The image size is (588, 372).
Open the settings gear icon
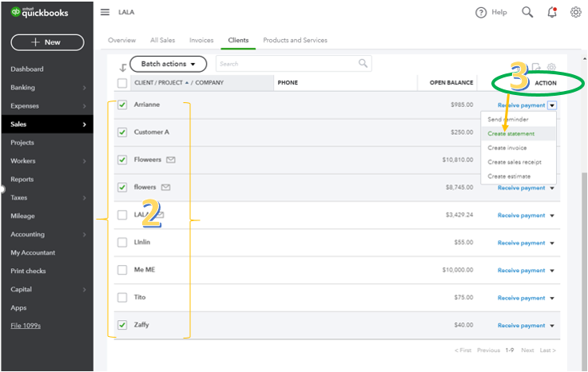pos(575,12)
